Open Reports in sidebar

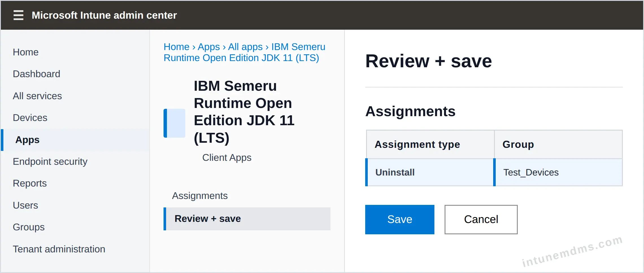[30, 183]
